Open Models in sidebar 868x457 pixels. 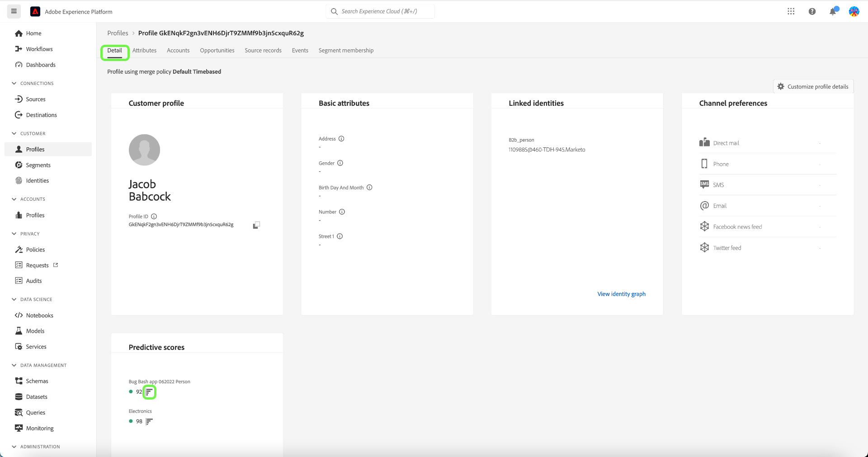click(x=48, y=331)
